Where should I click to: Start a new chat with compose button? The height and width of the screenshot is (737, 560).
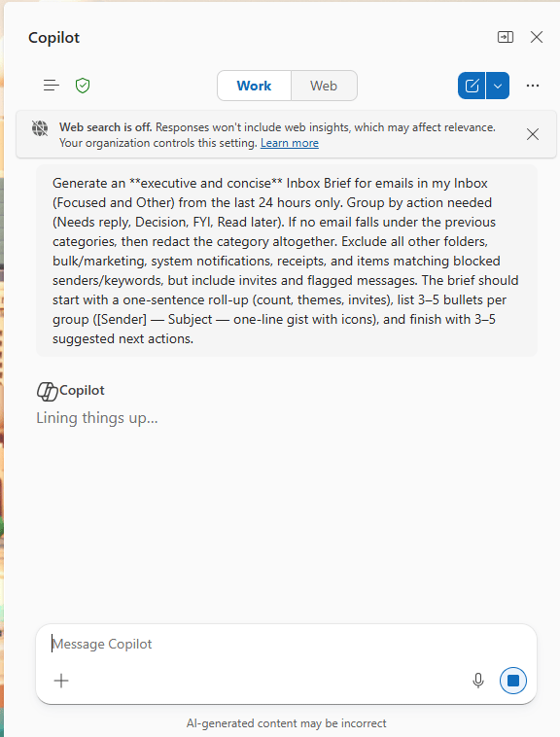click(x=472, y=86)
